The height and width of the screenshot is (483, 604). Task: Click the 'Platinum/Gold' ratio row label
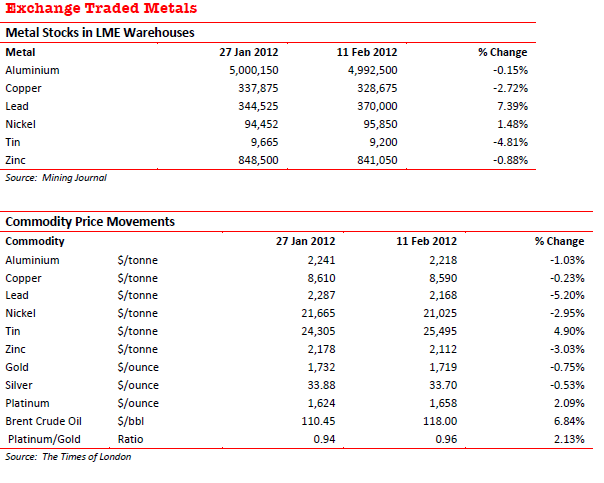[x=45, y=439]
